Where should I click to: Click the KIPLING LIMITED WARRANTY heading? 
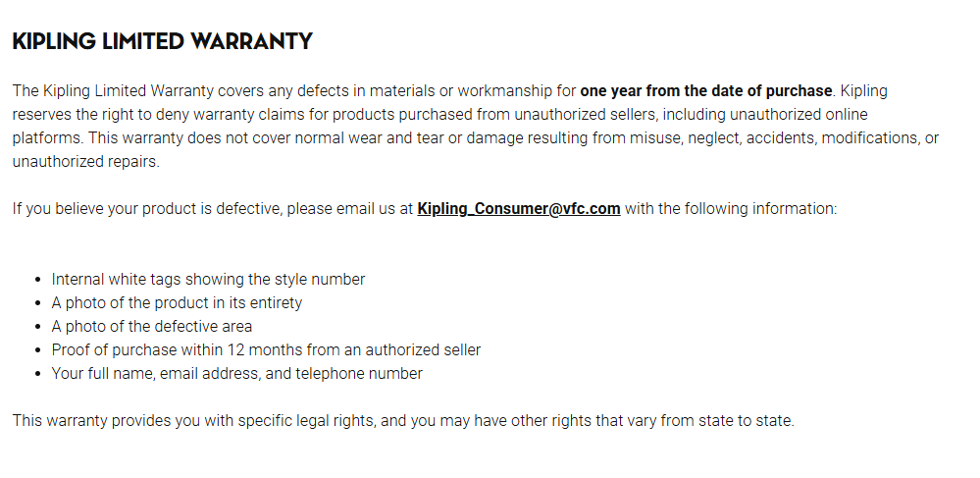(x=162, y=41)
